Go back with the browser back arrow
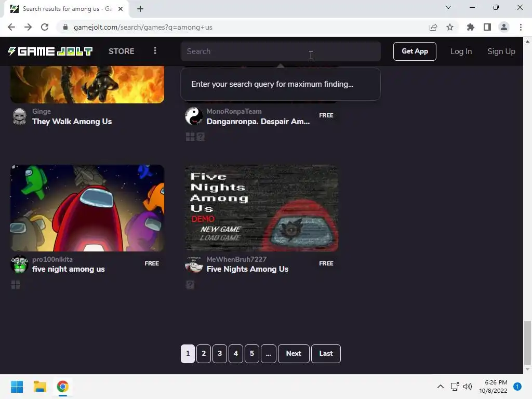 click(x=11, y=27)
